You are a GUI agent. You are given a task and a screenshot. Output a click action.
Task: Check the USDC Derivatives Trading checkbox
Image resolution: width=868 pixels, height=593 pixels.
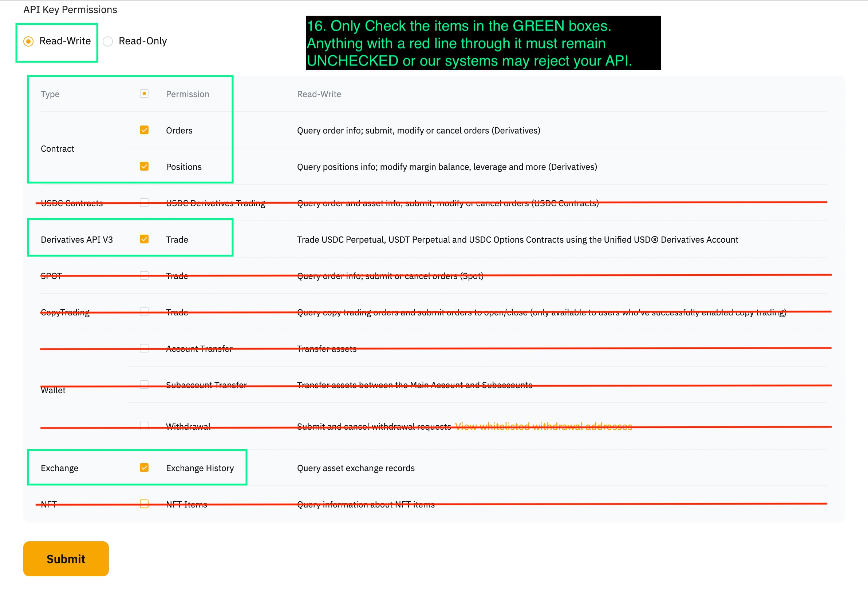point(144,203)
